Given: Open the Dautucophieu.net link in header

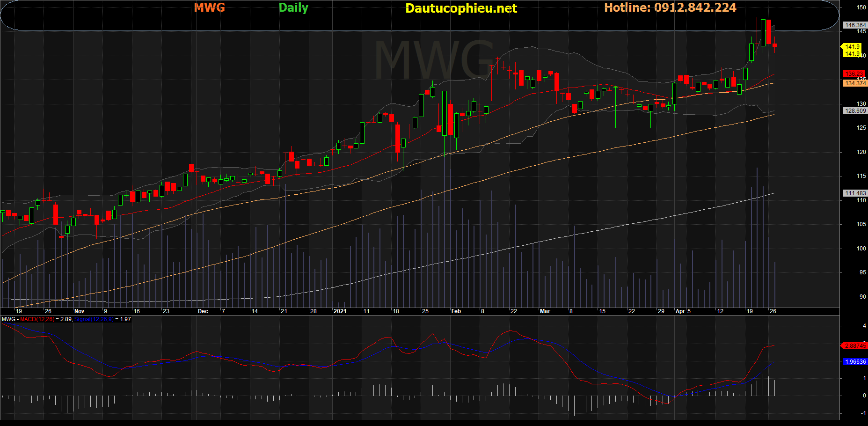Looking at the screenshot, I should point(461,8).
